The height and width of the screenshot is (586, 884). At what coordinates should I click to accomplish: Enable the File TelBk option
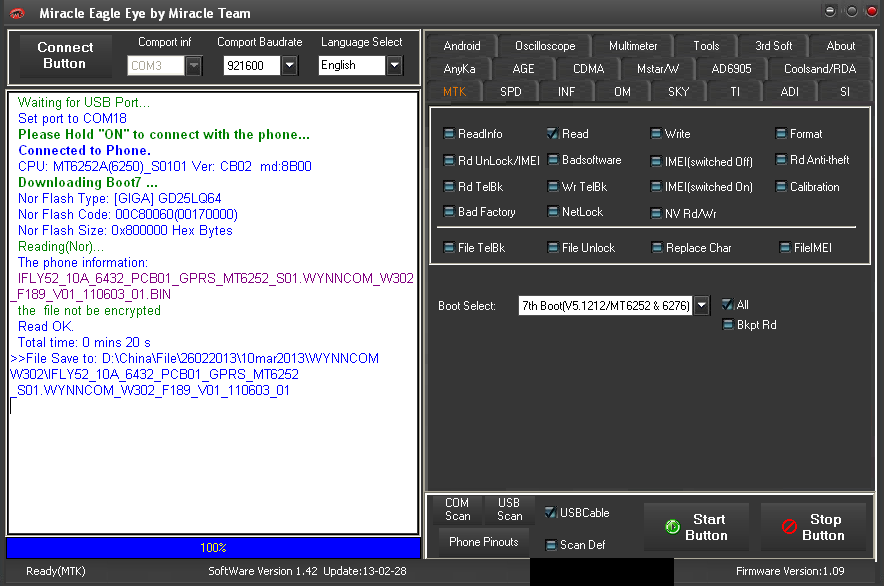click(449, 248)
